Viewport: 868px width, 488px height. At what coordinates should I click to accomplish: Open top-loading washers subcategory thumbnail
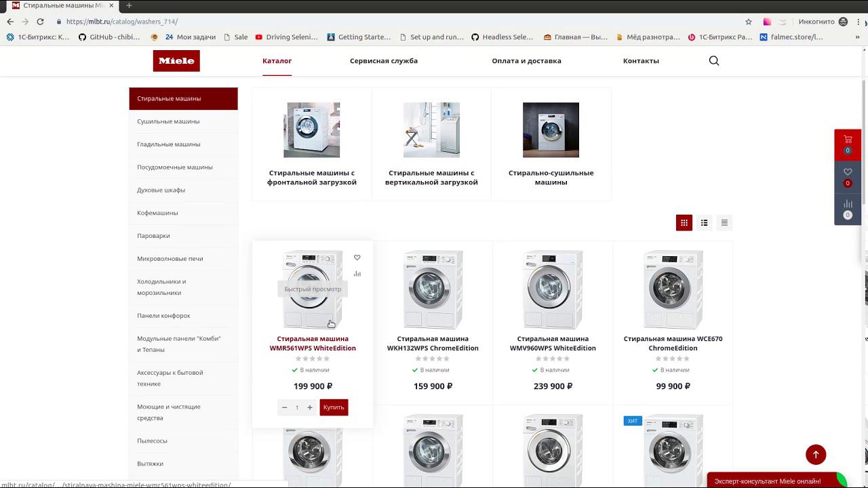431,130
